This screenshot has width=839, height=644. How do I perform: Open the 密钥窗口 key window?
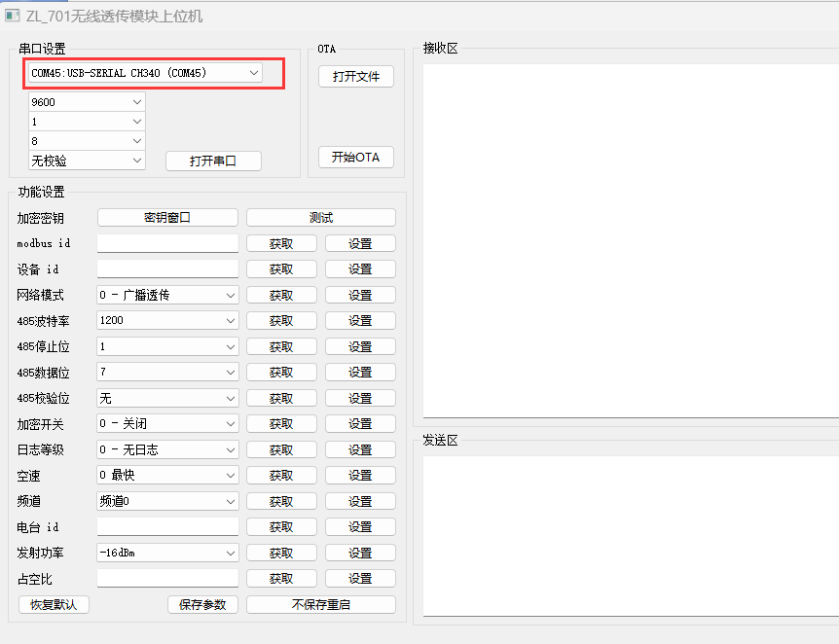tap(167, 218)
